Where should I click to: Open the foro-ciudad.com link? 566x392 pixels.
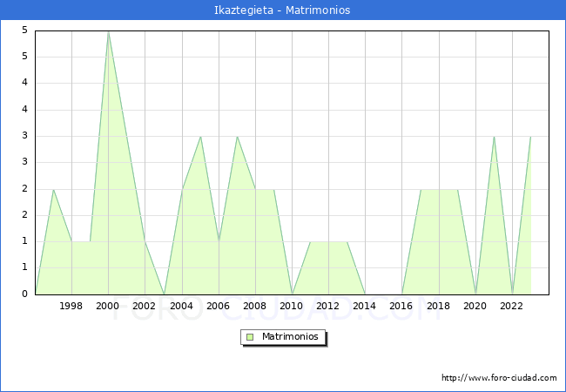(x=499, y=378)
